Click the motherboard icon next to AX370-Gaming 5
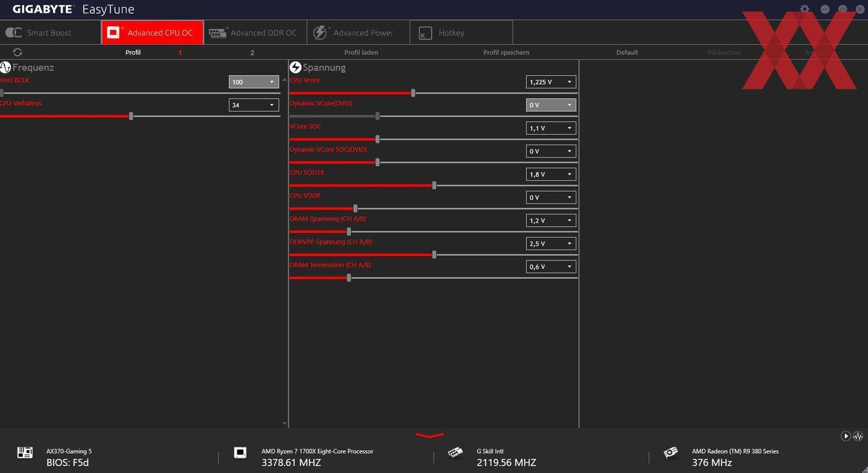 coord(25,453)
